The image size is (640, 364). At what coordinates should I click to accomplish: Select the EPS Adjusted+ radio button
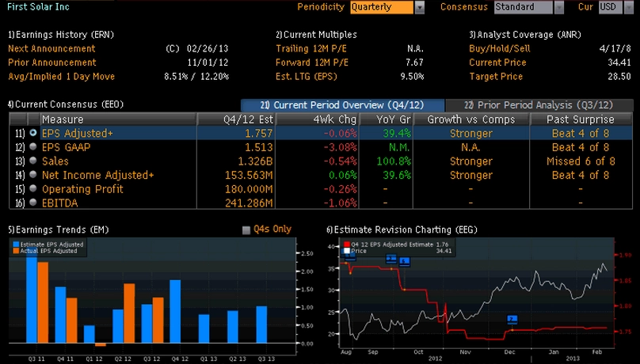click(x=33, y=133)
